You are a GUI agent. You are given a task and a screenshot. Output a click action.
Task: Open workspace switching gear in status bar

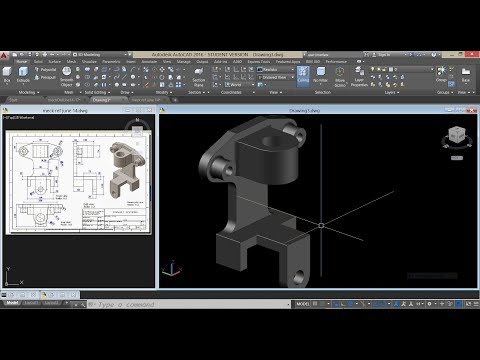coord(429,304)
